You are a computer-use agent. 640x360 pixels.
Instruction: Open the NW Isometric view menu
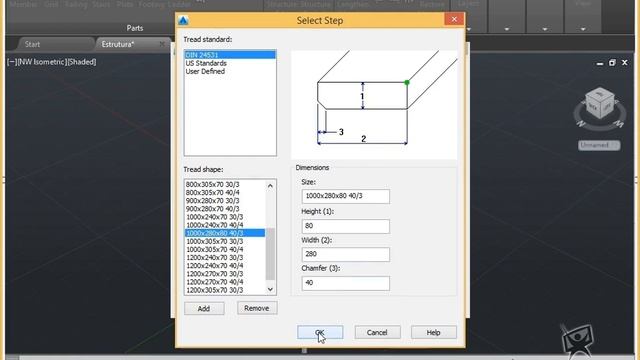coord(42,62)
